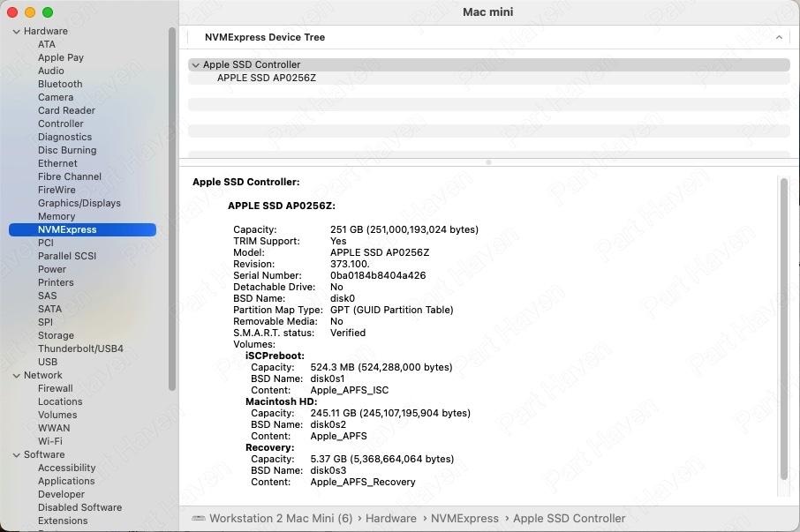Image resolution: width=800 pixels, height=532 pixels.
Task: Select Accessibility under Software
Action: [x=67, y=468]
